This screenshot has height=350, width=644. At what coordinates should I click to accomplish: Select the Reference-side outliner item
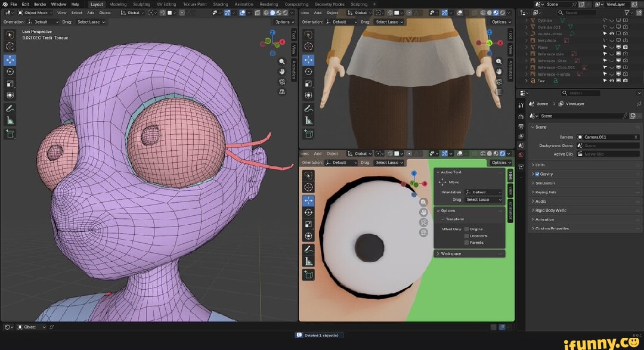pos(550,54)
